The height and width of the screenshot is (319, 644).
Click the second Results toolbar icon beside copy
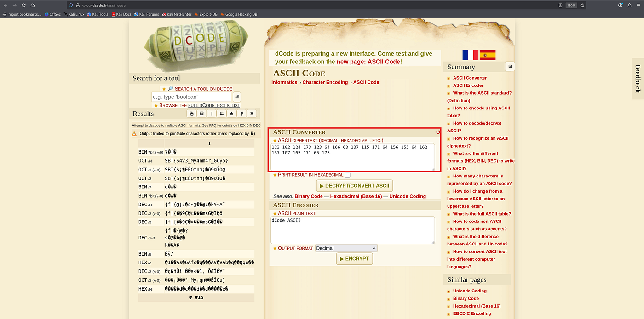point(201,114)
